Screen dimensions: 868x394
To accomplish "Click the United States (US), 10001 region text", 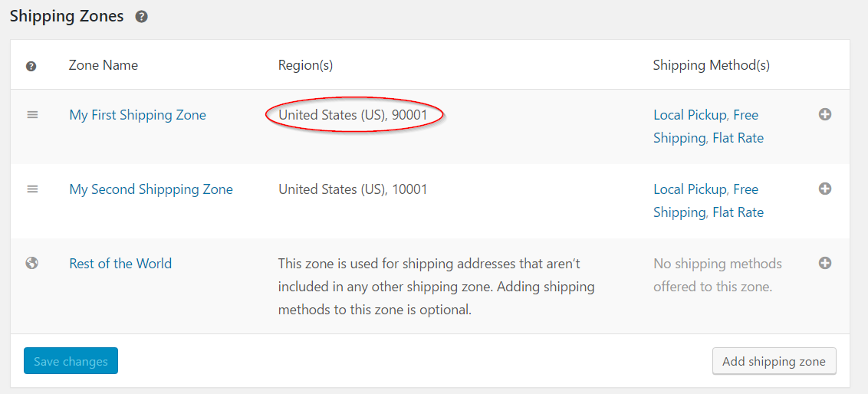I will click(353, 189).
